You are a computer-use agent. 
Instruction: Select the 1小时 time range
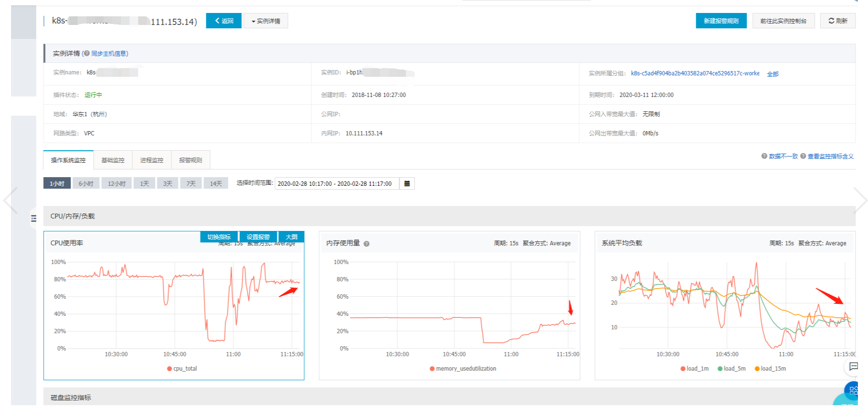(57, 183)
